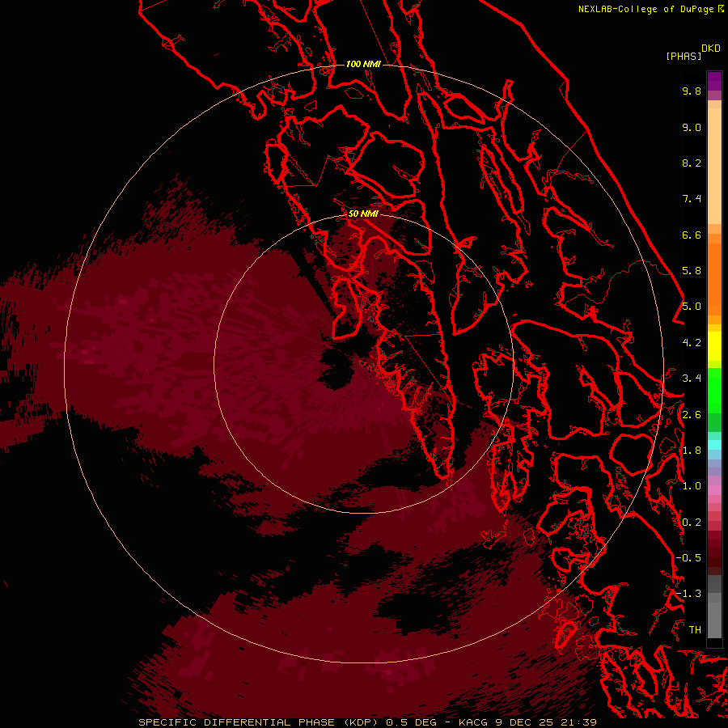Image resolution: width=728 pixels, height=728 pixels.
Task: Click the 7.4 color scale value
Action: click(692, 199)
